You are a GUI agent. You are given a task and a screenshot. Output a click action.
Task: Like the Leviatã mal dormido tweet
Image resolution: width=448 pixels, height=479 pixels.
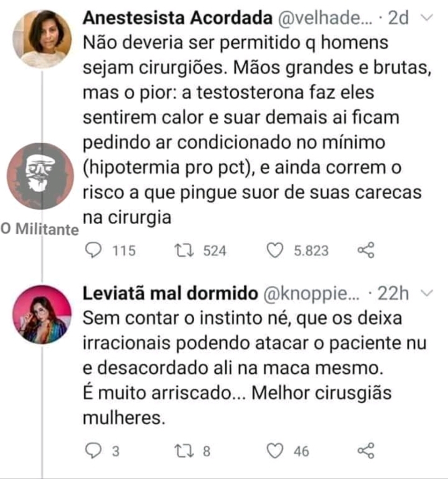[275, 451]
